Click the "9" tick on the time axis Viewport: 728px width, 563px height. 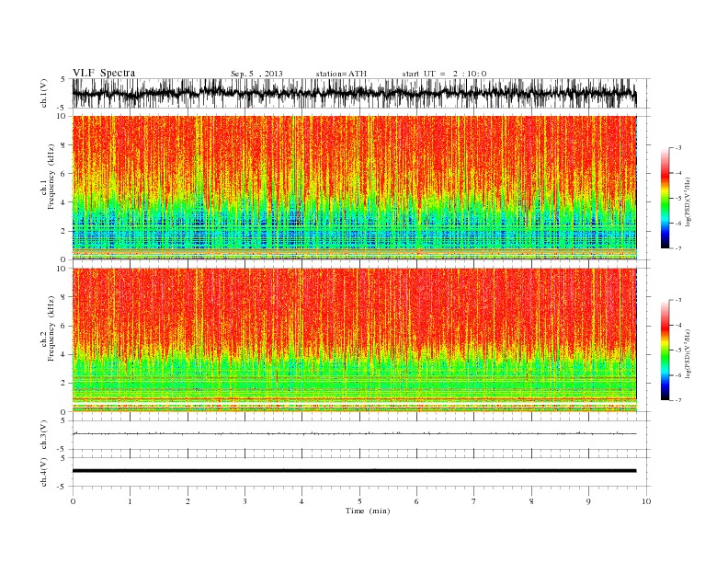pos(588,501)
